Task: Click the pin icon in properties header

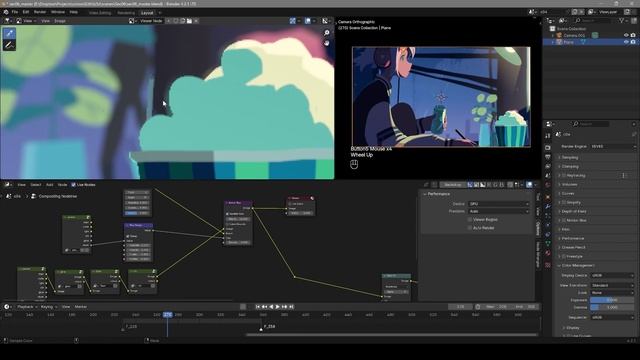Action: click(634, 134)
